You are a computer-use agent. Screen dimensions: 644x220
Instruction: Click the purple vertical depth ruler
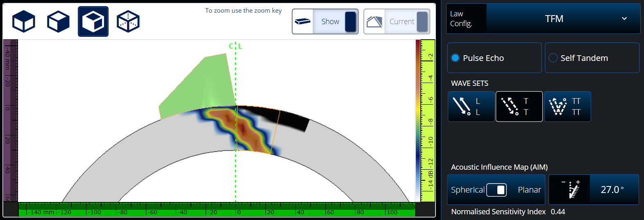[10, 121]
